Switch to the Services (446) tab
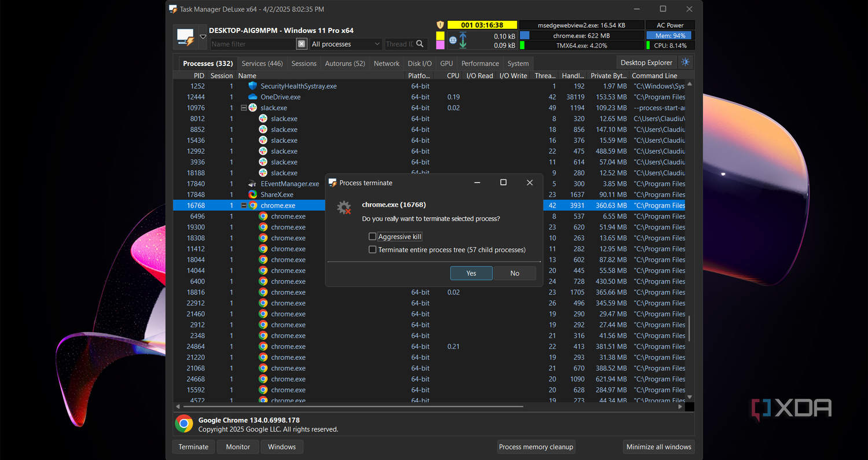 pyautogui.click(x=262, y=64)
